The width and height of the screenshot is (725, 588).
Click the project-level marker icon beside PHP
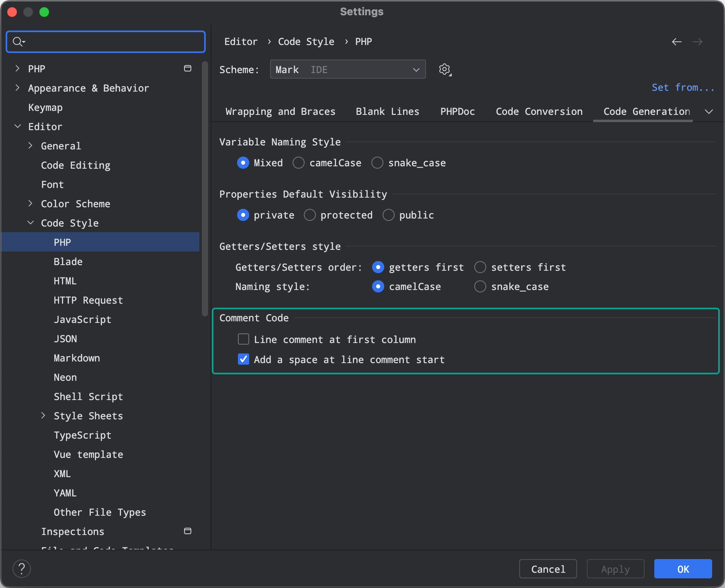[187, 69]
